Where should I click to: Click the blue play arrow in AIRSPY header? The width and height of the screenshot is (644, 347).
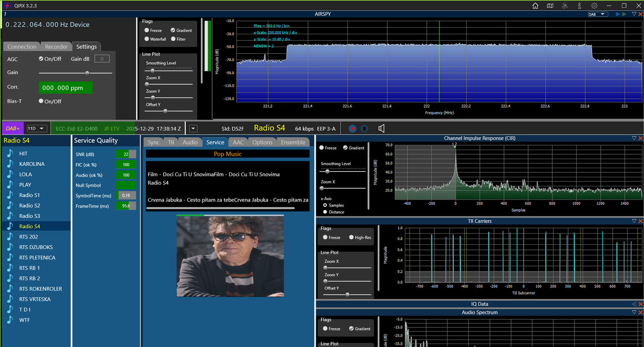tap(618, 14)
